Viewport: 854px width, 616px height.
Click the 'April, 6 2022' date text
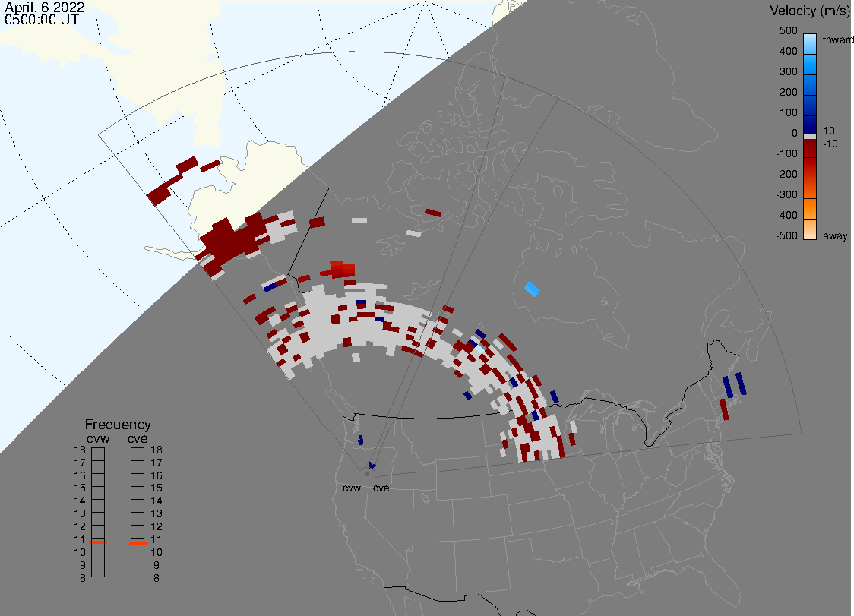pyautogui.click(x=44, y=8)
